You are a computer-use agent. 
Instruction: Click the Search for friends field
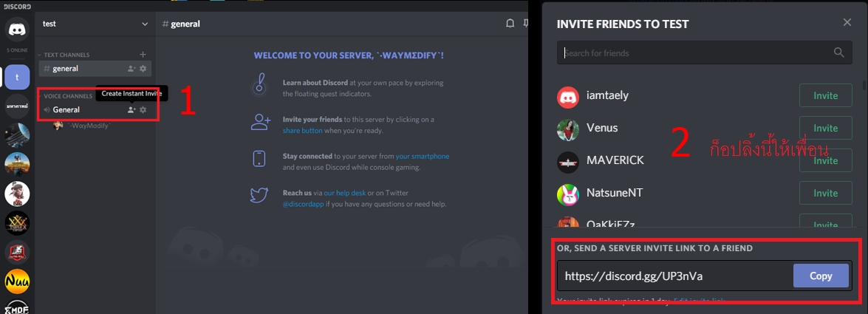pos(705,52)
